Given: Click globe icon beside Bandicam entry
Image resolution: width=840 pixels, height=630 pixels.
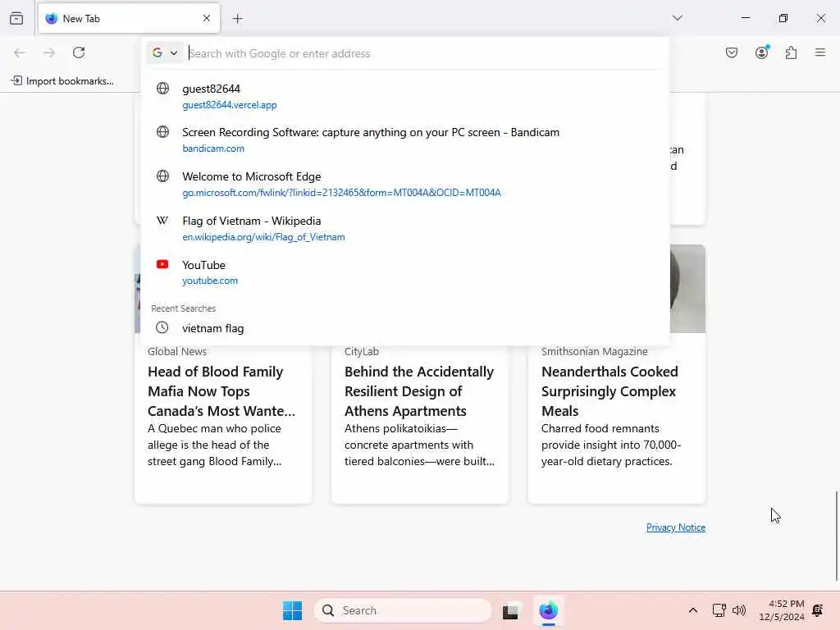Looking at the screenshot, I should pos(162,132).
